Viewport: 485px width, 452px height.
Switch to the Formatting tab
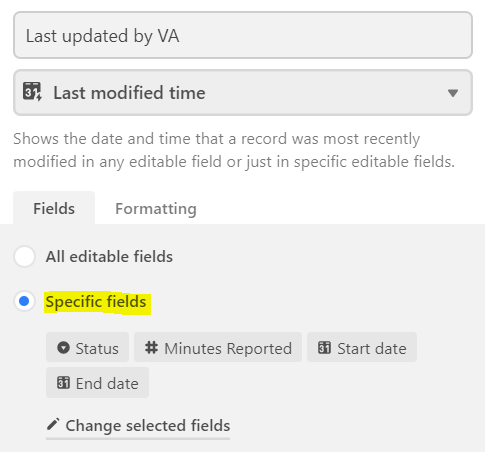point(156,209)
